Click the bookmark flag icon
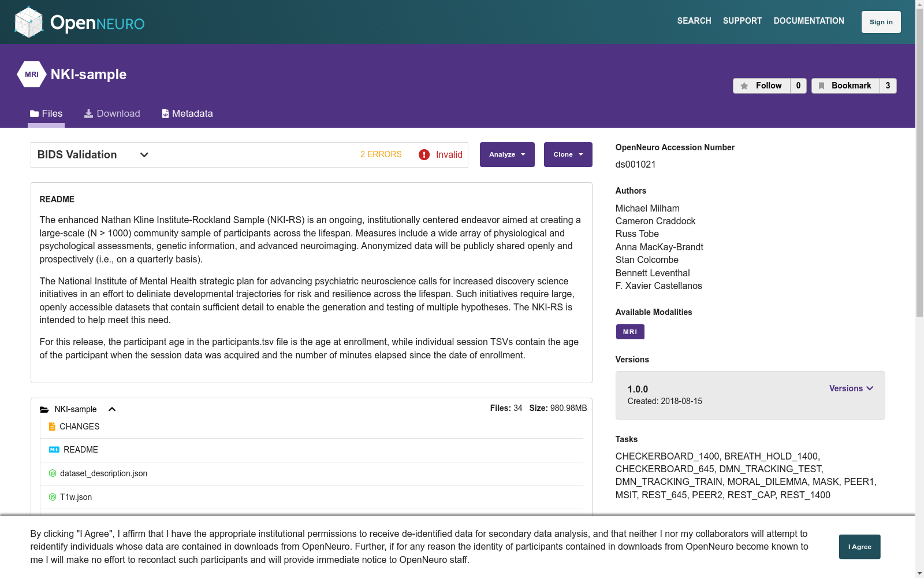The height and width of the screenshot is (578, 924). click(821, 86)
